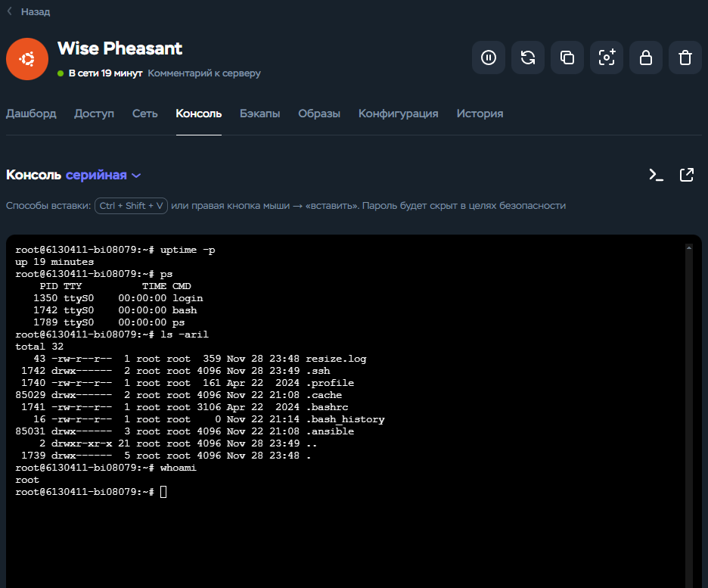Switch to the Доступ tab
This screenshot has width=708, height=588.
point(94,114)
